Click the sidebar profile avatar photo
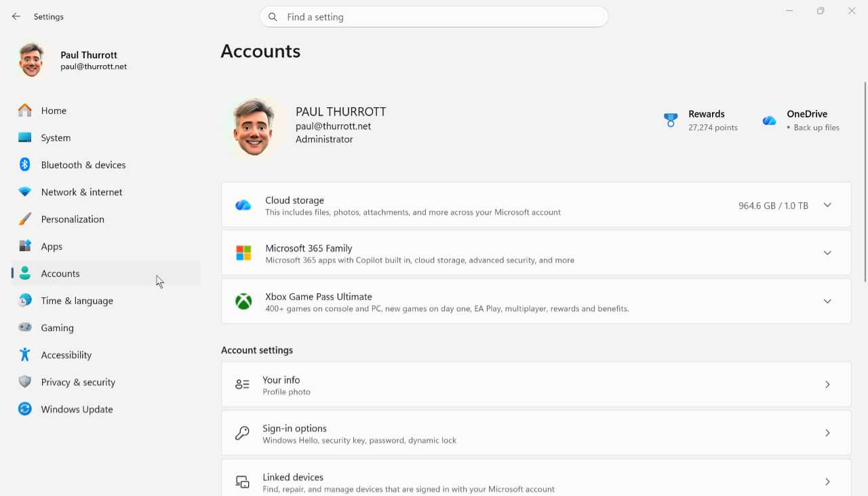Image resolution: width=868 pixels, height=496 pixels. pyautogui.click(x=32, y=60)
